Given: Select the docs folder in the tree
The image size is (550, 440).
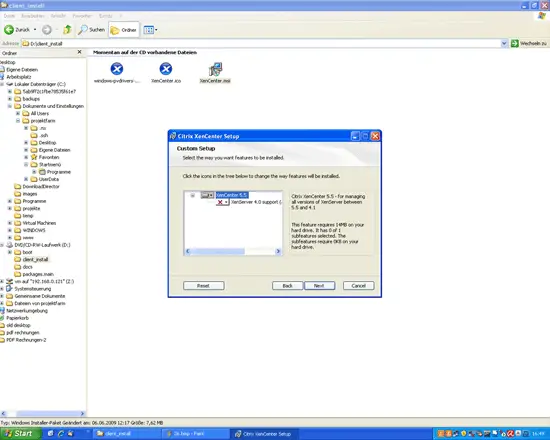Looking at the screenshot, I should 27,267.
